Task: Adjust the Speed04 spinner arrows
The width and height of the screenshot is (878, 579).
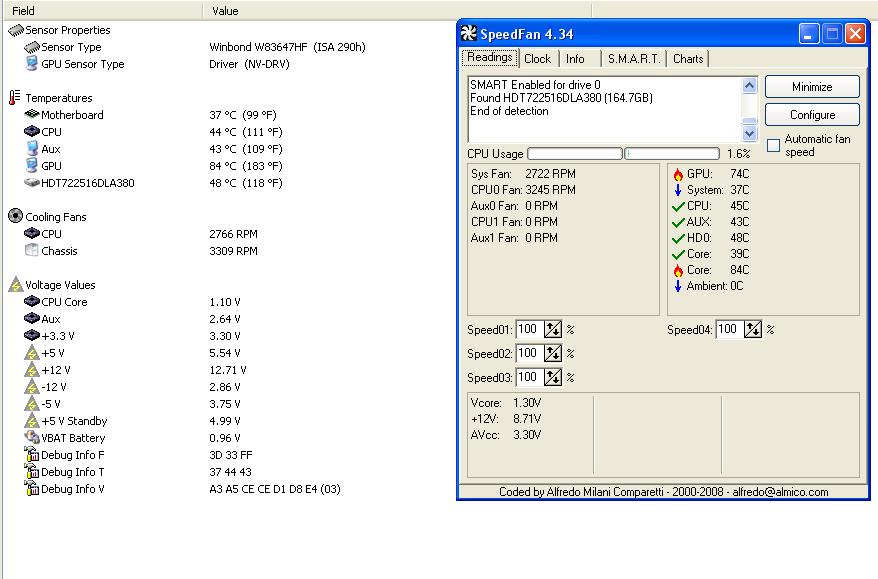Action: pyautogui.click(x=753, y=329)
